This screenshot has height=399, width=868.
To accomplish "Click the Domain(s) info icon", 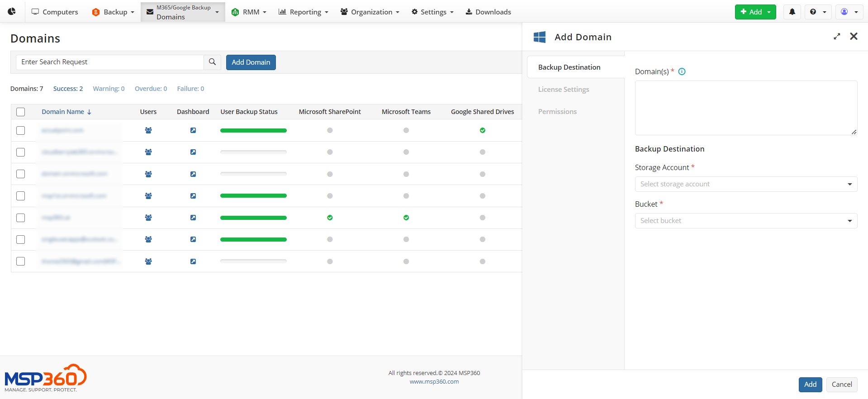I will point(682,71).
